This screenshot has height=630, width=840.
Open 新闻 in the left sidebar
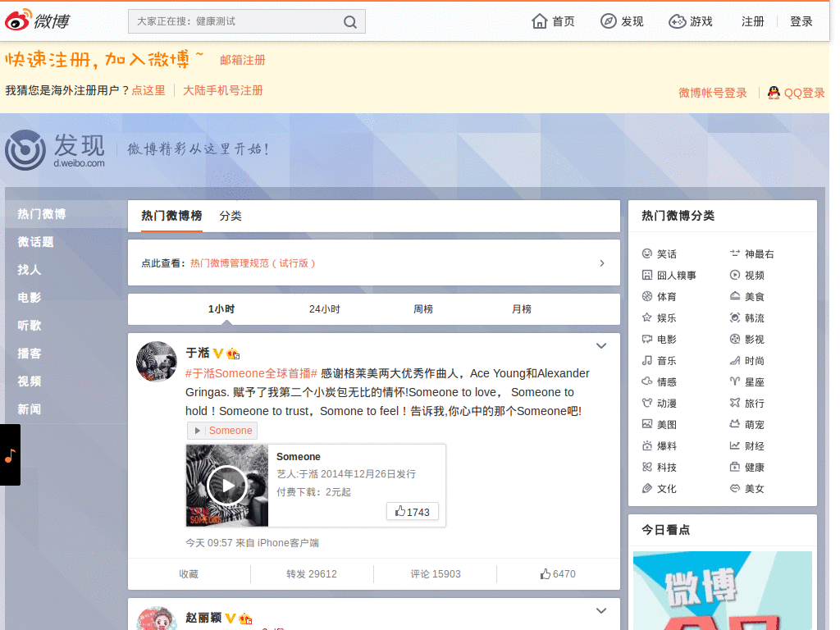(x=30, y=409)
